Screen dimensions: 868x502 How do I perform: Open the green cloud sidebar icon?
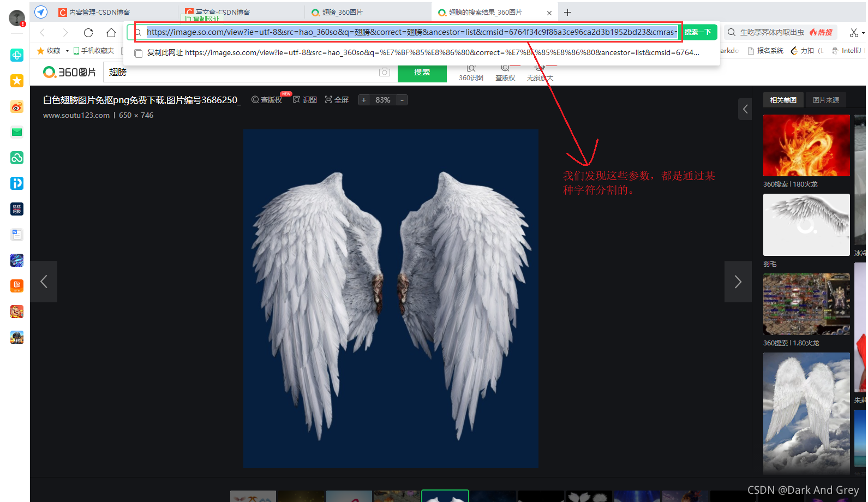pyautogui.click(x=17, y=158)
